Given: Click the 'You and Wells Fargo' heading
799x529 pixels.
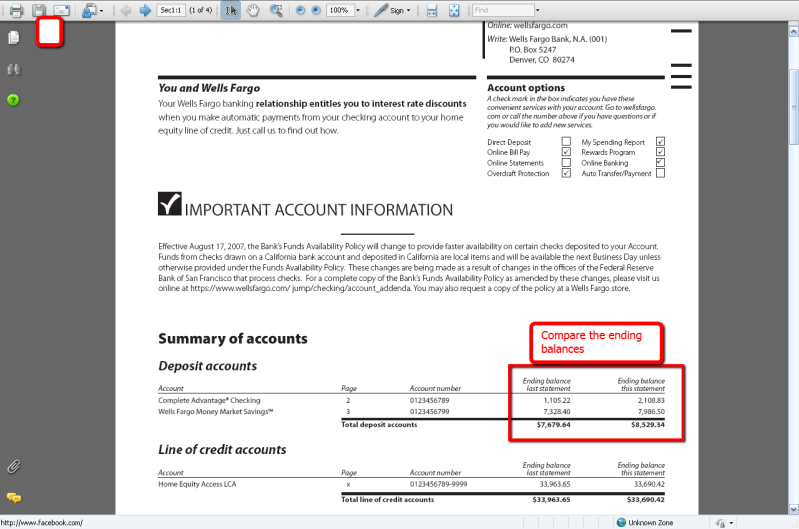Looking at the screenshot, I should coord(209,88).
